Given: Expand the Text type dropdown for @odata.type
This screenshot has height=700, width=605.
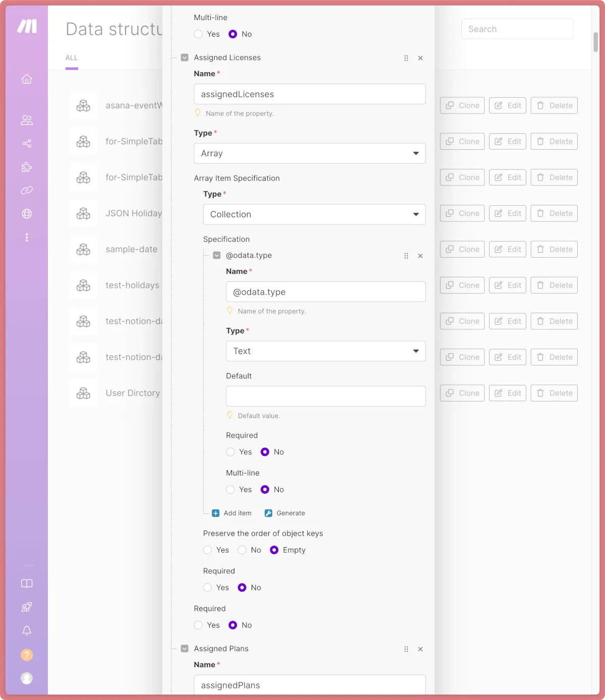Looking at the screenshot, I should click(326, 351).
